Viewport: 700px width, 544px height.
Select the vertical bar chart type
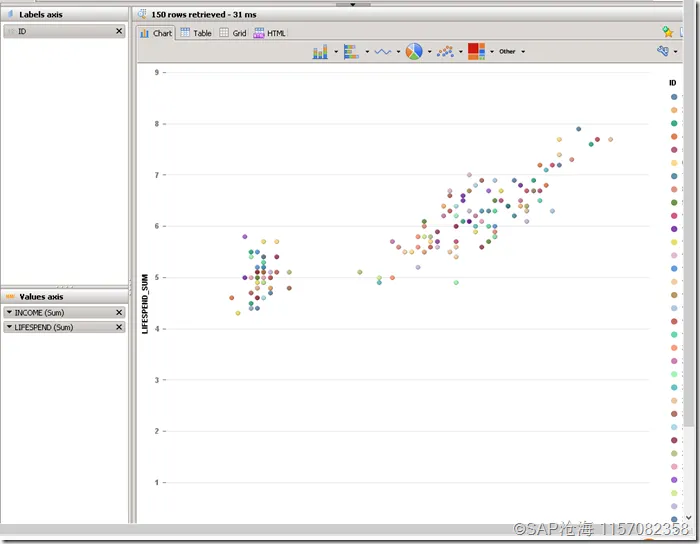click(x=320, y=51)
